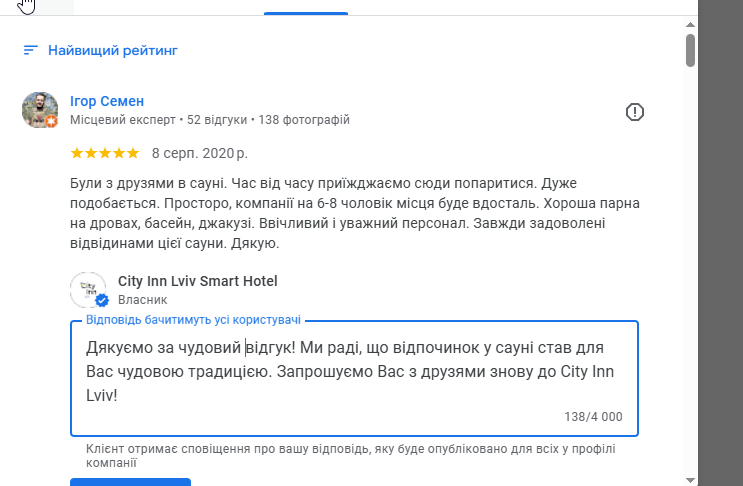The width and height of the screenshot is (743, 486).
Task: Click the sort lines icon
Action: click(x=30, y=50)
